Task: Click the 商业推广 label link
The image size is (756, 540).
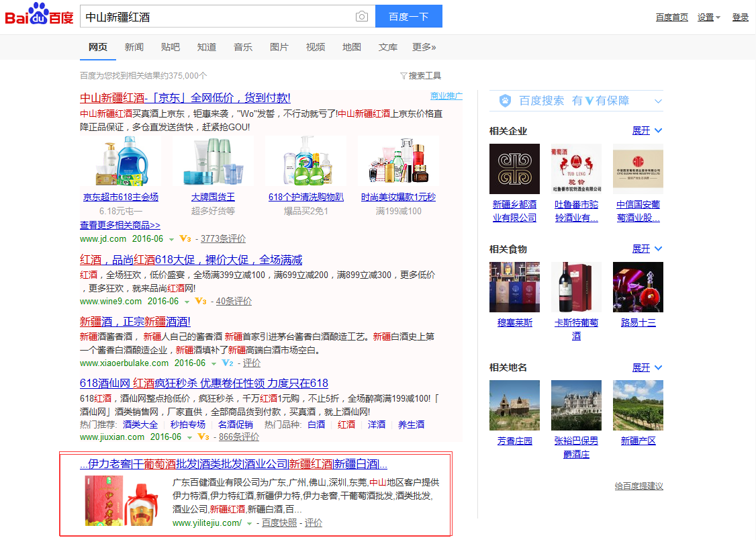Action: tap(446, 96)
